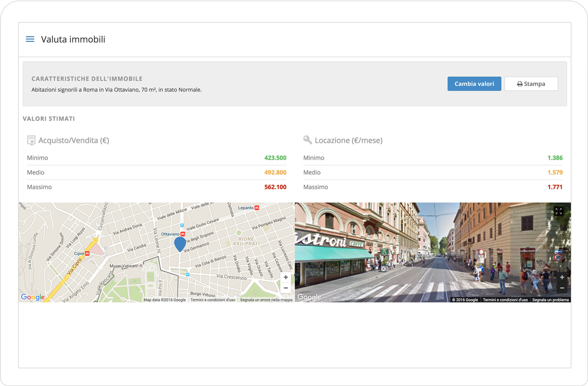
Task: Click the Google logo on Street View
Action: point(309,297)
